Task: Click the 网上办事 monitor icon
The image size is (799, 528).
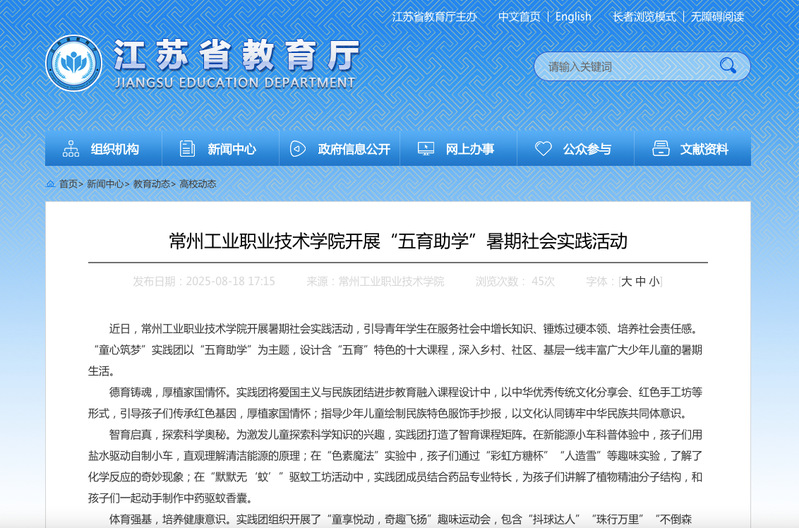Action: [425, 149]
